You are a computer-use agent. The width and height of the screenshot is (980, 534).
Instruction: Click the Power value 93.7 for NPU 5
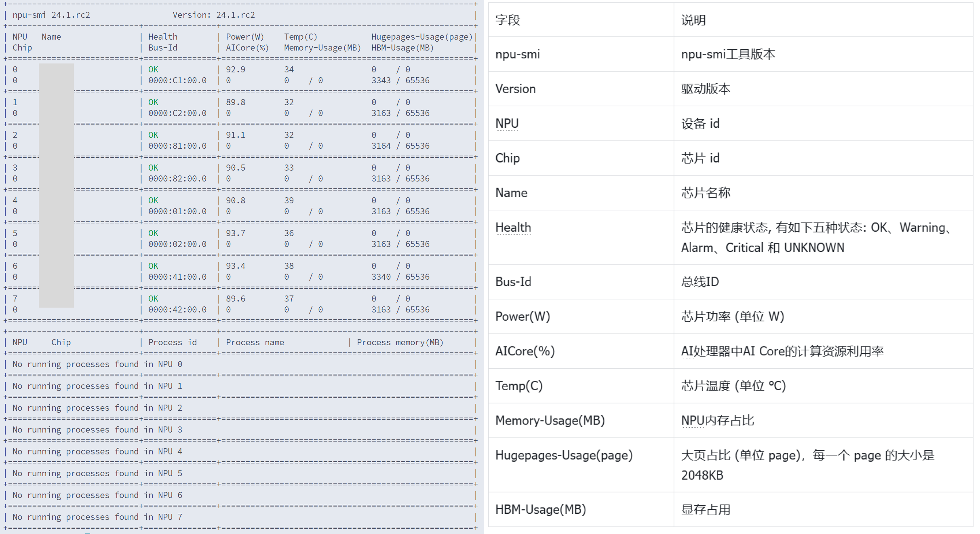tap(235, 233)
